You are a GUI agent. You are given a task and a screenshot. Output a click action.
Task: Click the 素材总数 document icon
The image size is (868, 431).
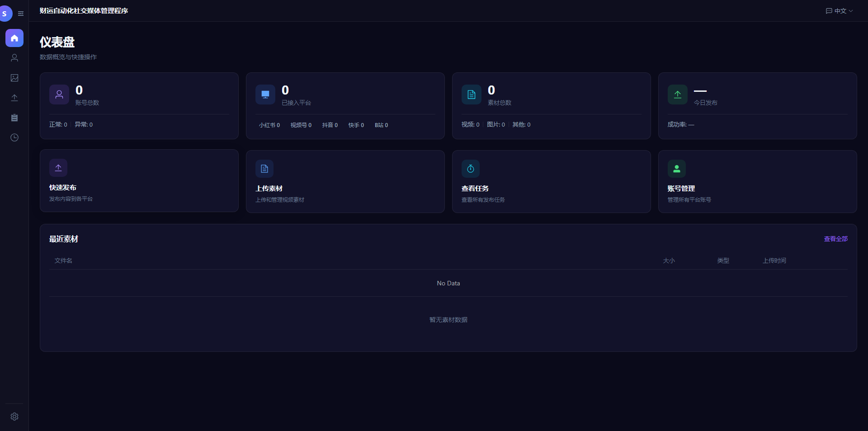[472, 95]
